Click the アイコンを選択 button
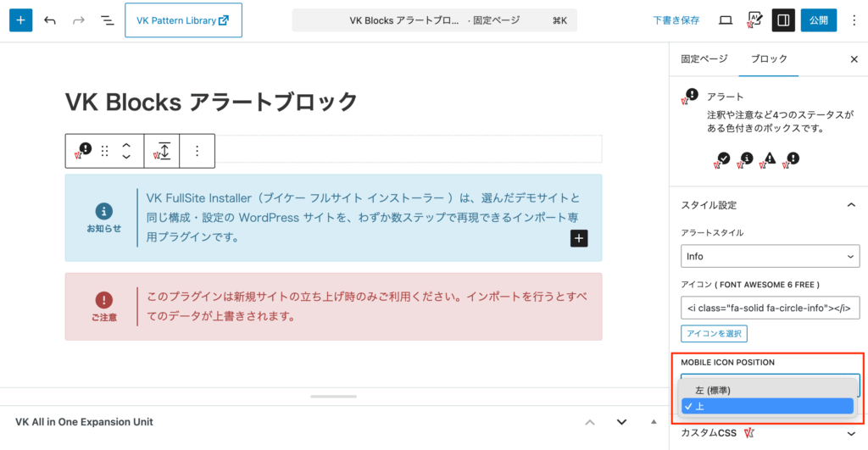Screen dimensions: 868x450 click(x=714, y=334)
